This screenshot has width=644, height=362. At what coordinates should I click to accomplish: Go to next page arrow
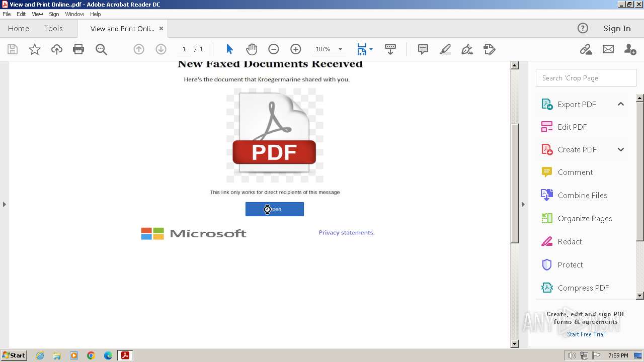point(161,49)
